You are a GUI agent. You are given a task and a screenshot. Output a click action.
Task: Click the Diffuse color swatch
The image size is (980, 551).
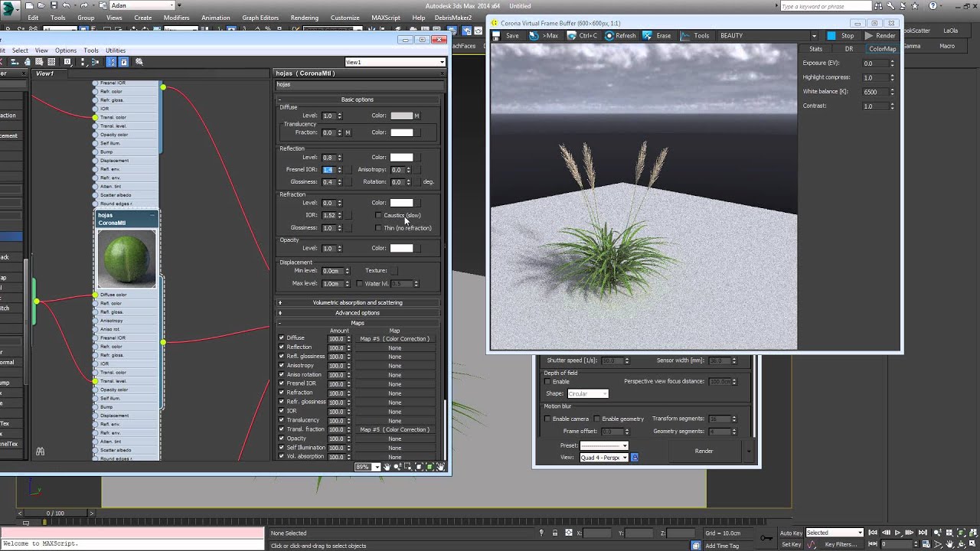401,116
